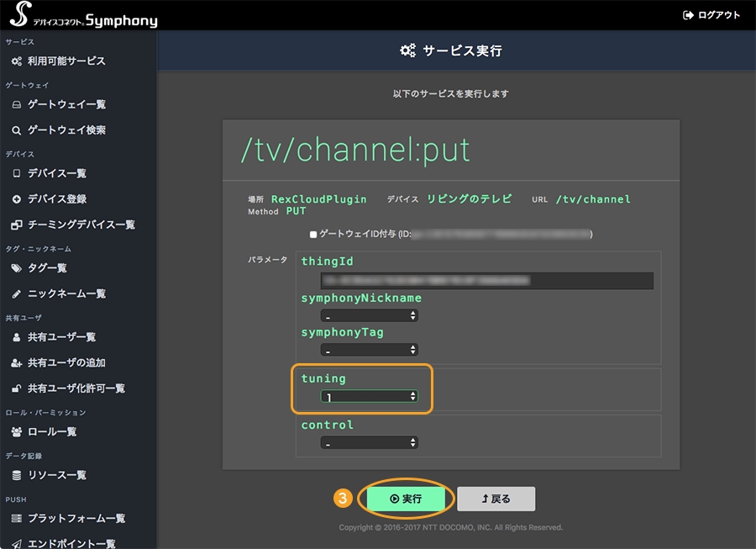Open the tuning dropdown showing 1

pyautogui.click(x=370, y=397)
